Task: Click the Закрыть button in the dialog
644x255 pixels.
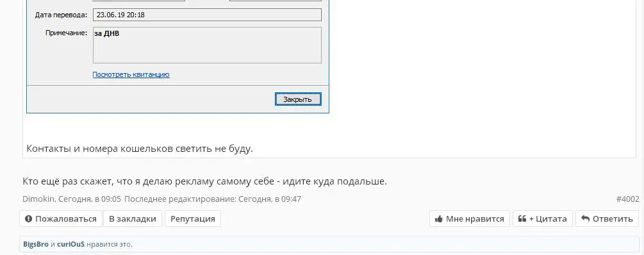Action: click(x=298, y=99)
